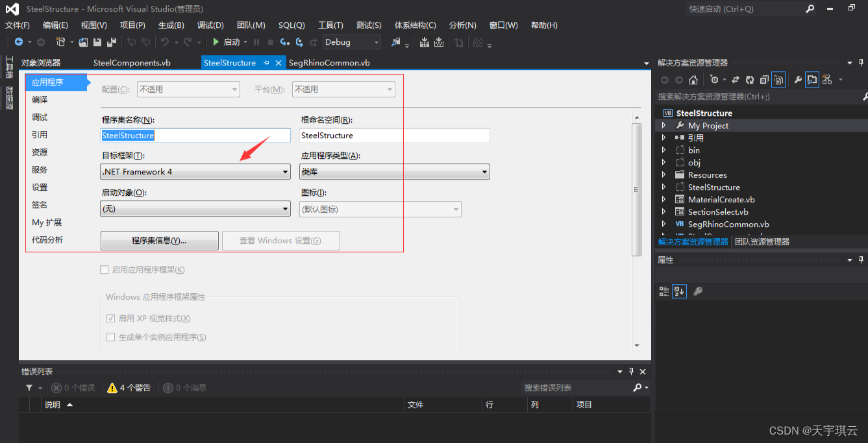Pin the SteelStructure document tab
868x443 pixels.
click(x=267, y=63)
